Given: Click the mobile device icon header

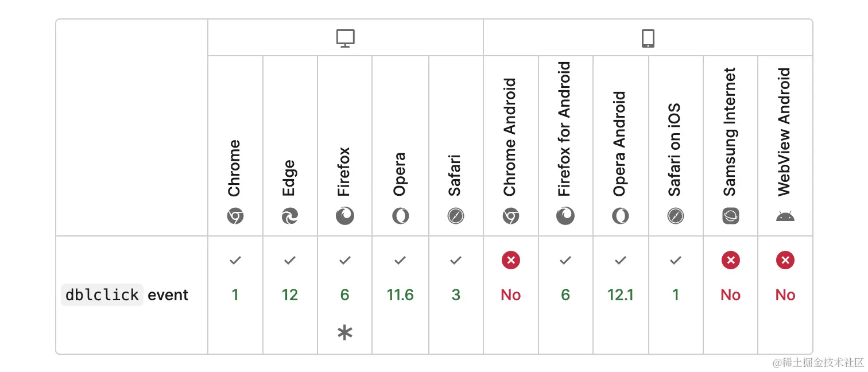Looking at the screenshot, I should 648,38.
